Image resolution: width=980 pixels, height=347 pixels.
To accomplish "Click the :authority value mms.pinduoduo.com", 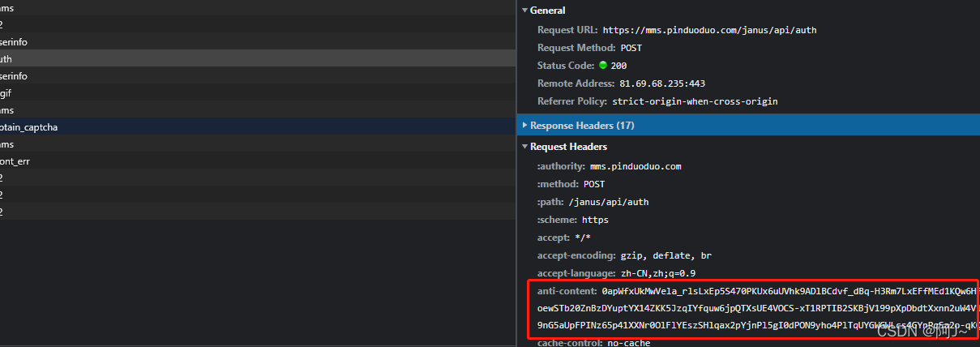I will (636, 166).
